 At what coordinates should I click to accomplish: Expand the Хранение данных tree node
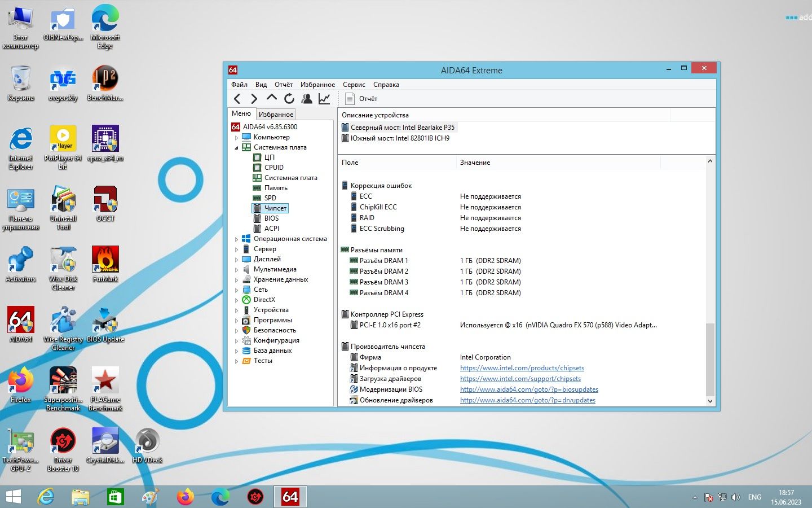[x=236, y=279]
